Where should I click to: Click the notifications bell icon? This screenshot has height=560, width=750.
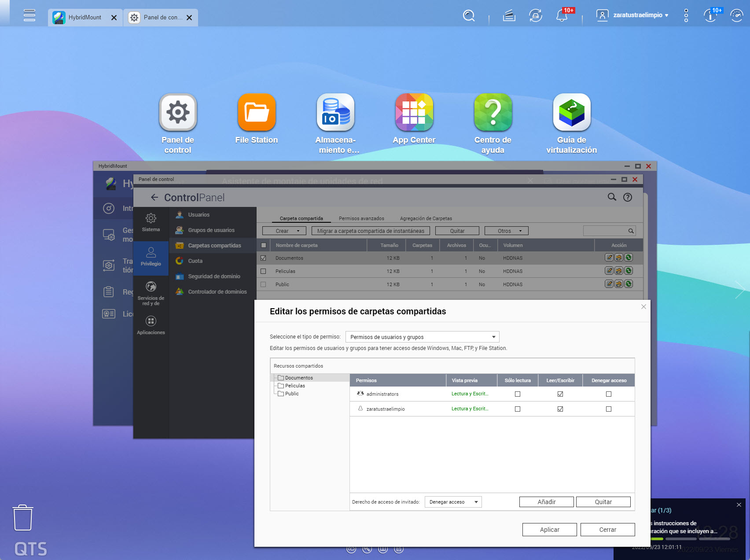[561, 16]
